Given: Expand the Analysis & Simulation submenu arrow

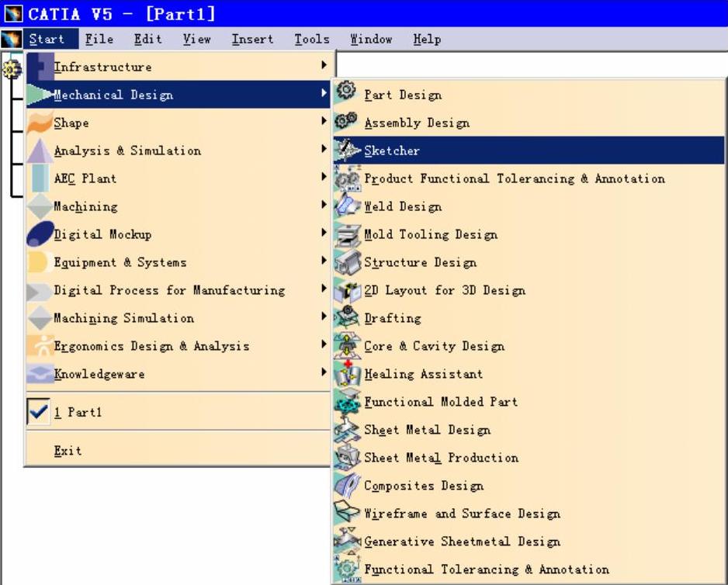Looking at the screenshot, I should (324, 148).
